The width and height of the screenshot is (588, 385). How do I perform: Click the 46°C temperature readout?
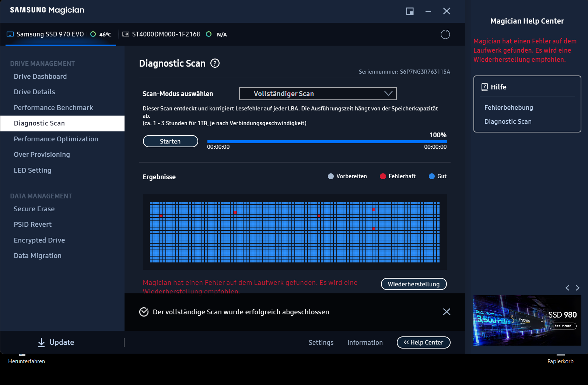tap(105, 35)
